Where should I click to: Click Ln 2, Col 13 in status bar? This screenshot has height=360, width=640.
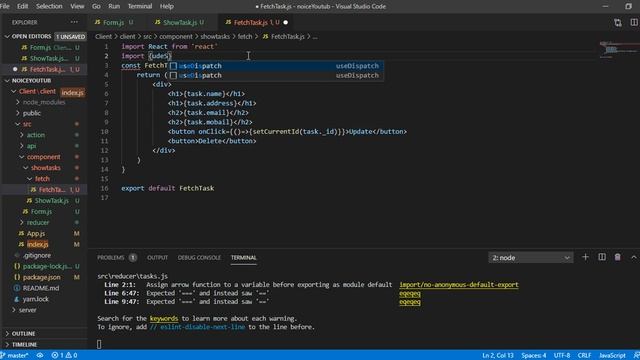[x=498, y=355]
